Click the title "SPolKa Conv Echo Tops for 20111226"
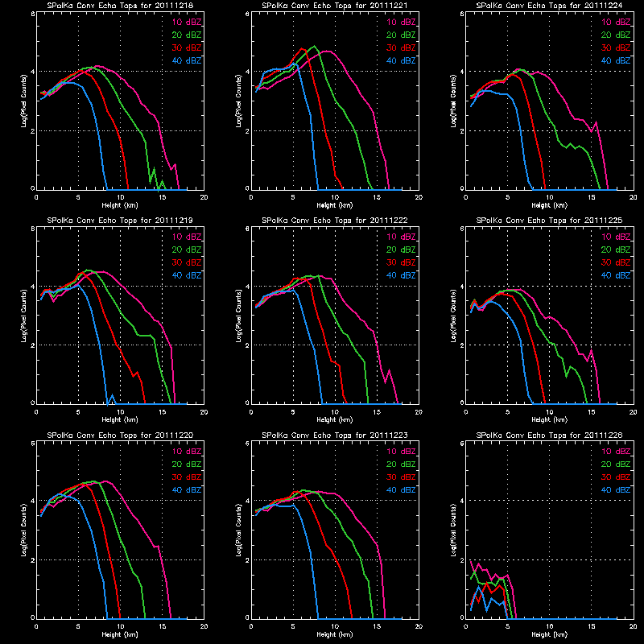Screen dimensions: 644x644 tap(549, 436)
